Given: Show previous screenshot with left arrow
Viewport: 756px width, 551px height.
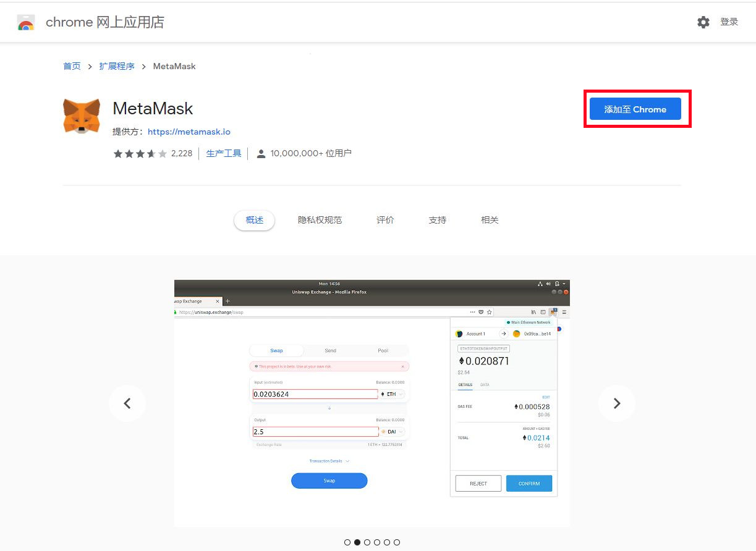Looking at the screenshot, I should [127, 403].
